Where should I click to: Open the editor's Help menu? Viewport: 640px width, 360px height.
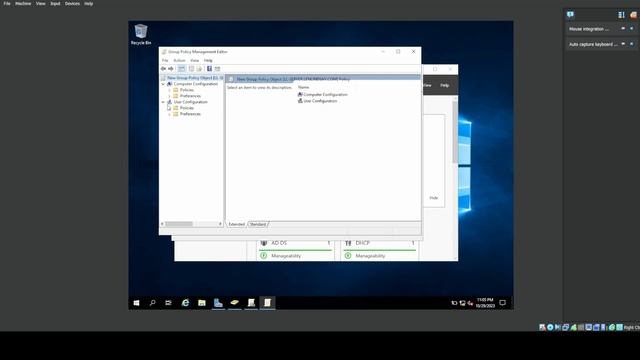click(x=208, y=60)
